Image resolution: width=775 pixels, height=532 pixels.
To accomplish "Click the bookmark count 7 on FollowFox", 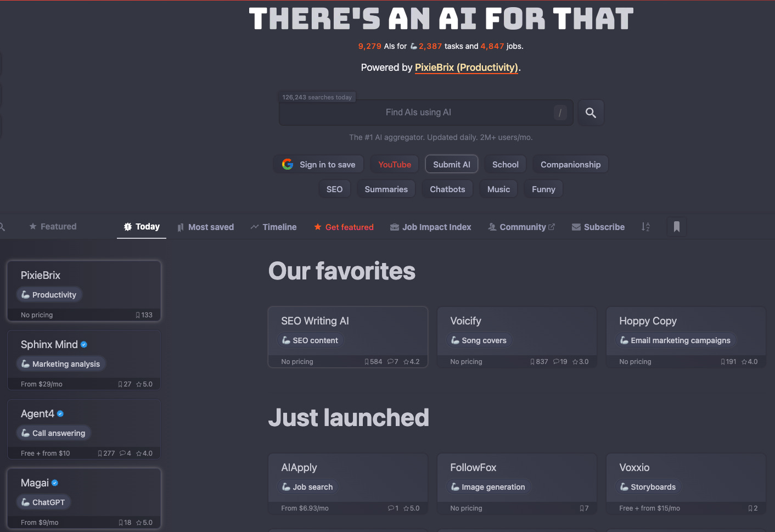I will 584,508.
